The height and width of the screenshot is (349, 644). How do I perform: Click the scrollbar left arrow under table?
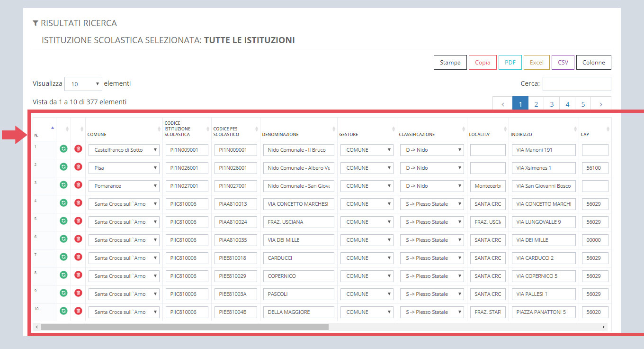[x=36, y=327]
